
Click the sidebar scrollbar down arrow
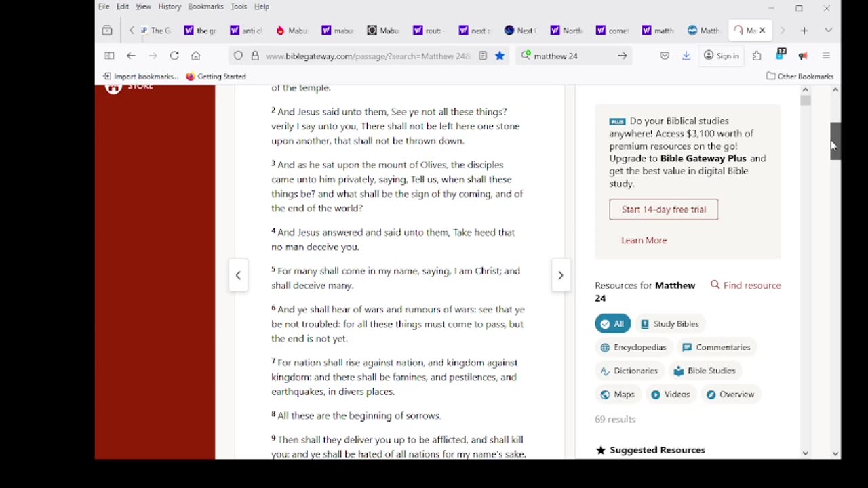tap(805, 453)
